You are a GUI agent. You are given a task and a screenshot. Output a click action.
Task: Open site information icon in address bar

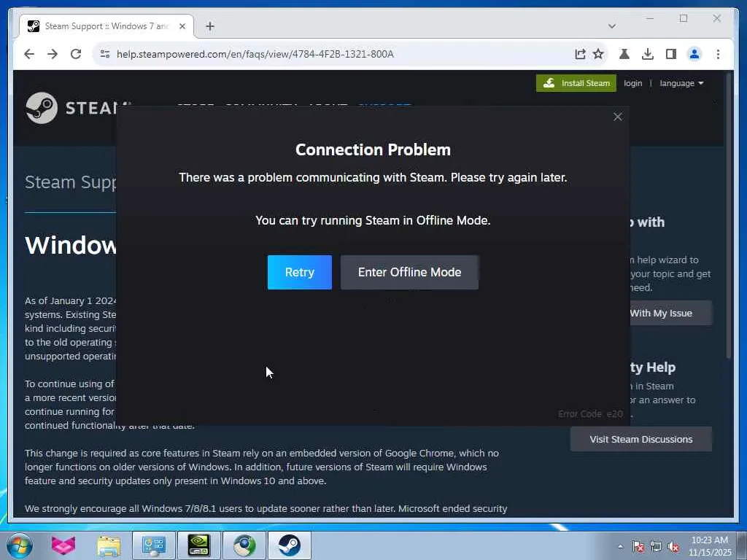(x=105, y=54)
